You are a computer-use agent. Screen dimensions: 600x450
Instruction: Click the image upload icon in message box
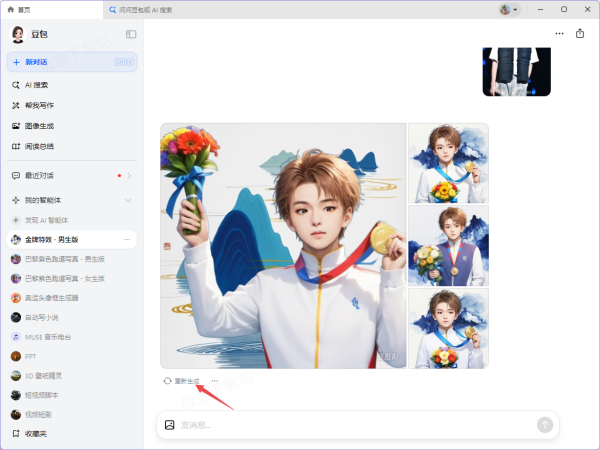[170, 425]
